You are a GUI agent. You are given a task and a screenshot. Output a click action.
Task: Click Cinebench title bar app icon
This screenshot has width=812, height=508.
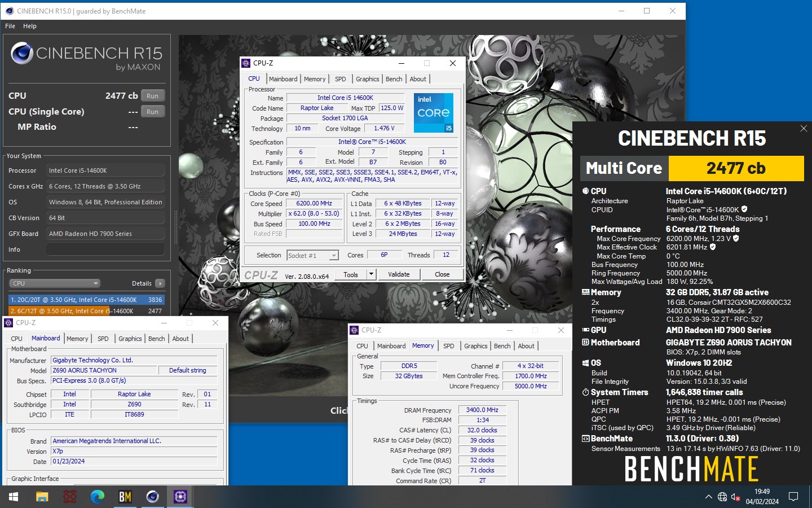[x=8, y=11]
